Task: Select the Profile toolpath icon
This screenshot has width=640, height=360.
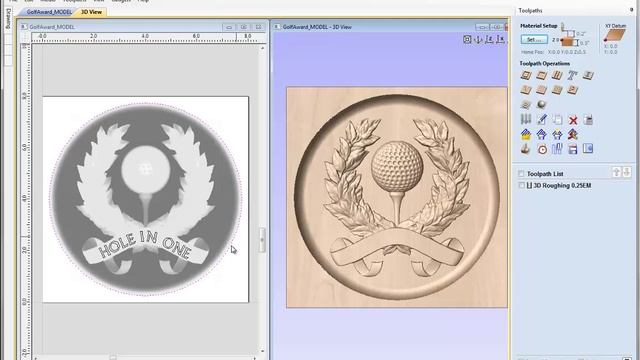Action: tap(526, 75)
